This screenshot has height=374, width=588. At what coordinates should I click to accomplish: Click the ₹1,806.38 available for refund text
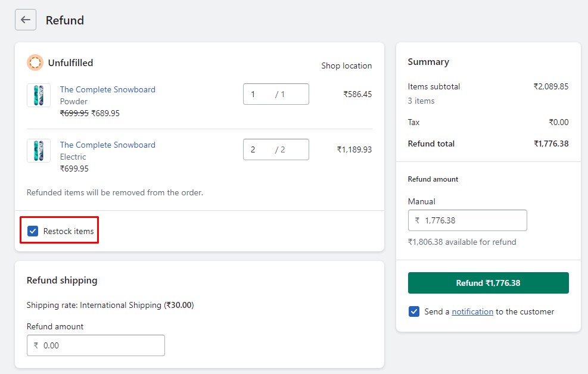462,242
